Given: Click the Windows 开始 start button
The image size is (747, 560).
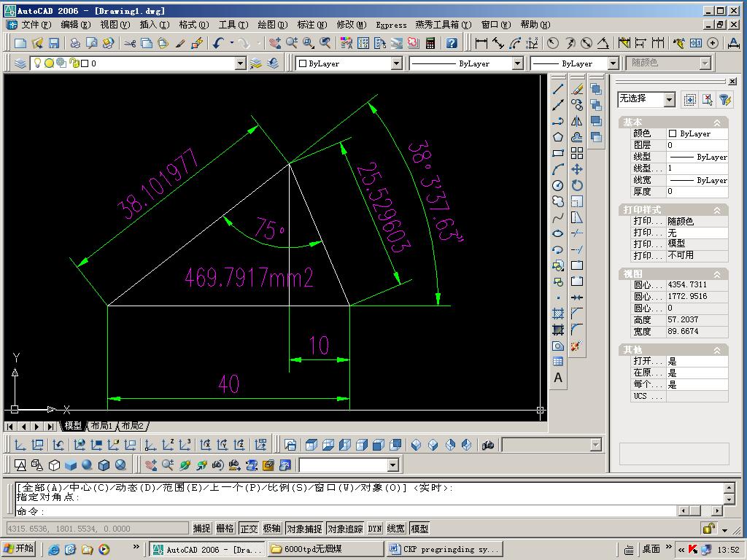Looking at the screenshot, I should point(20,548).
